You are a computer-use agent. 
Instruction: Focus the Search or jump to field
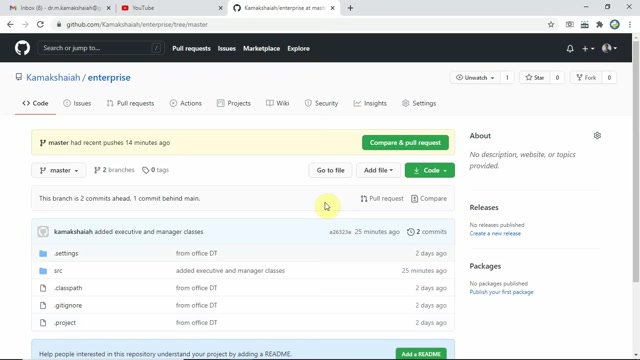[x=100, y=48]
